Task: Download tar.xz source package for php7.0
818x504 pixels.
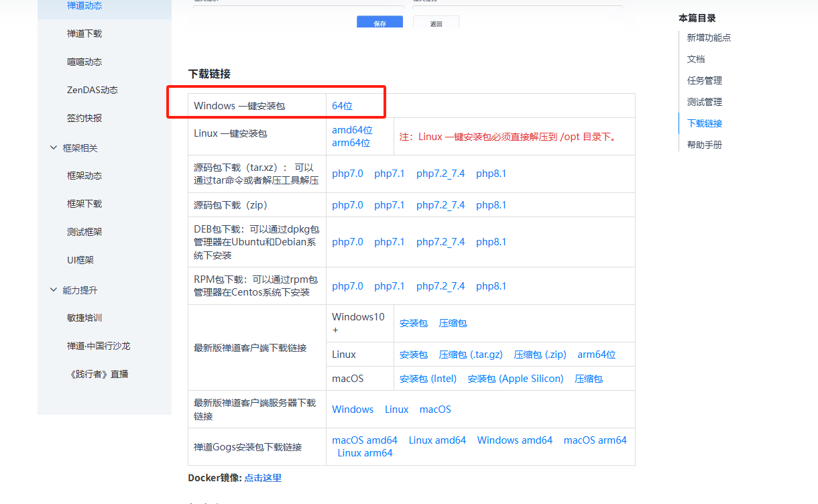Action: (x=347, y=174)
